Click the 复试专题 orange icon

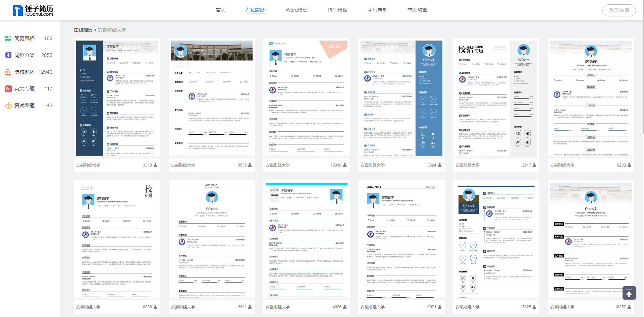click(8, 105)
